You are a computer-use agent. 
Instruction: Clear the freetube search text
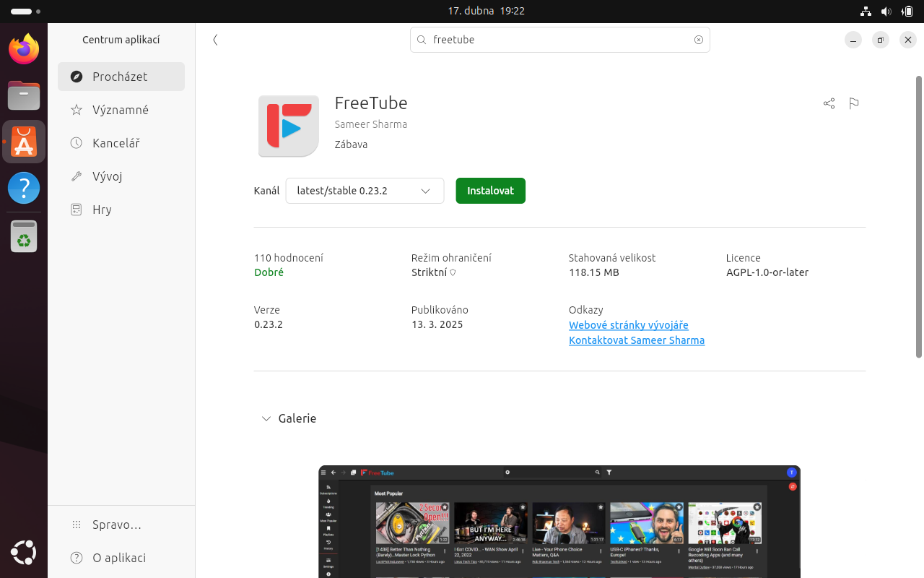(699, 40)
